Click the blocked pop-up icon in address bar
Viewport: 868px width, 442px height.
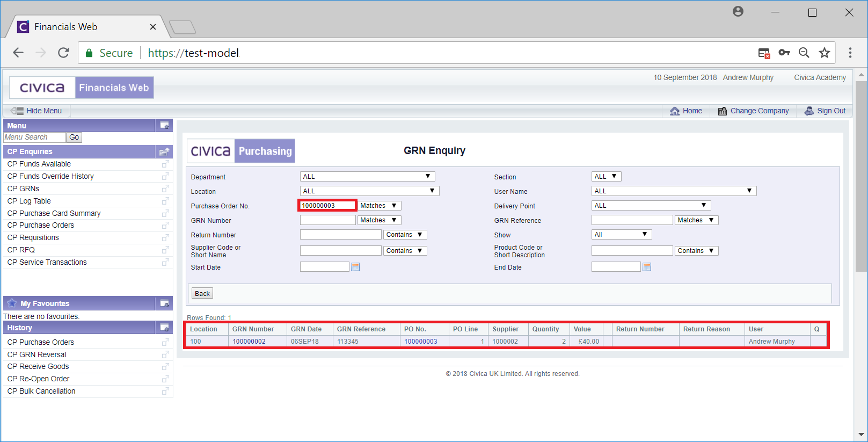[x=764, y=53]
